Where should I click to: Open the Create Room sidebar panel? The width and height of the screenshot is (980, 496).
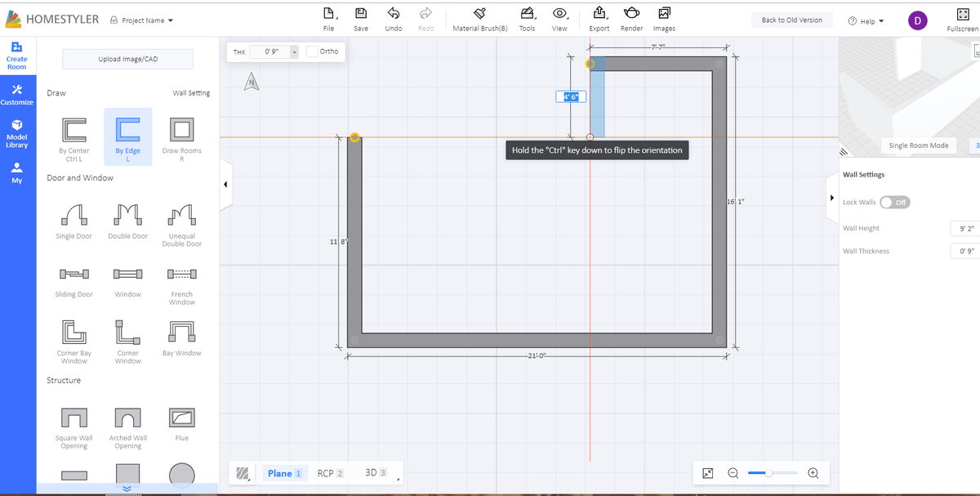coord(17,56)
